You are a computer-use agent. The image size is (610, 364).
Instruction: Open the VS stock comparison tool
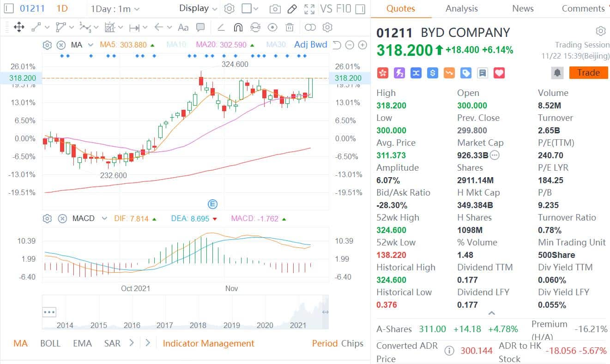pyautogui.click(x=322, y=8)
